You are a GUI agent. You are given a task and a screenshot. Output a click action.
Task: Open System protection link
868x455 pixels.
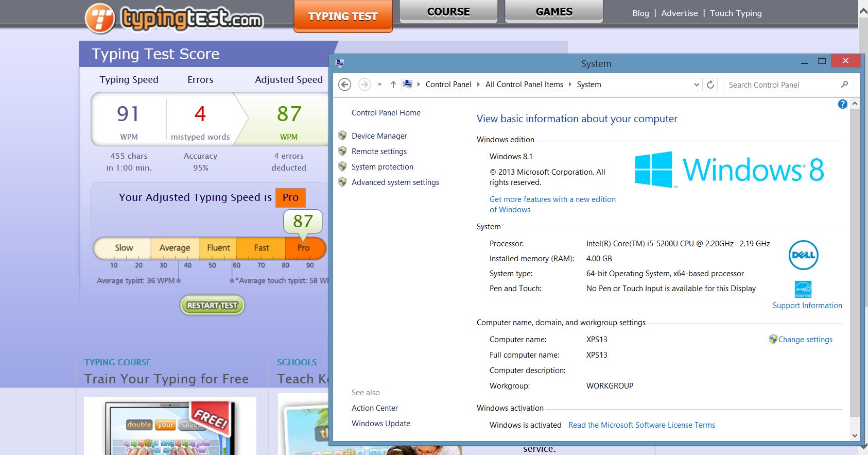click(x=383, y=167)
